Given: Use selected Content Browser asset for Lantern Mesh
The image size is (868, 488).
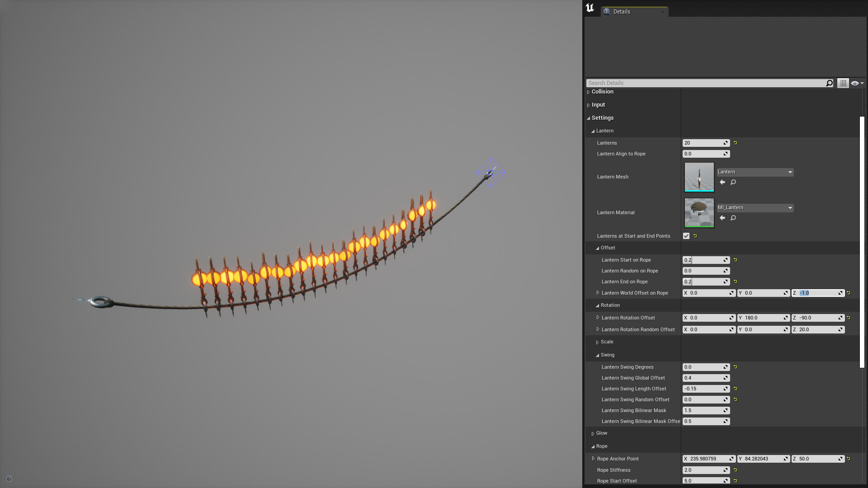Looking at the screenshot, I should 722,182.
